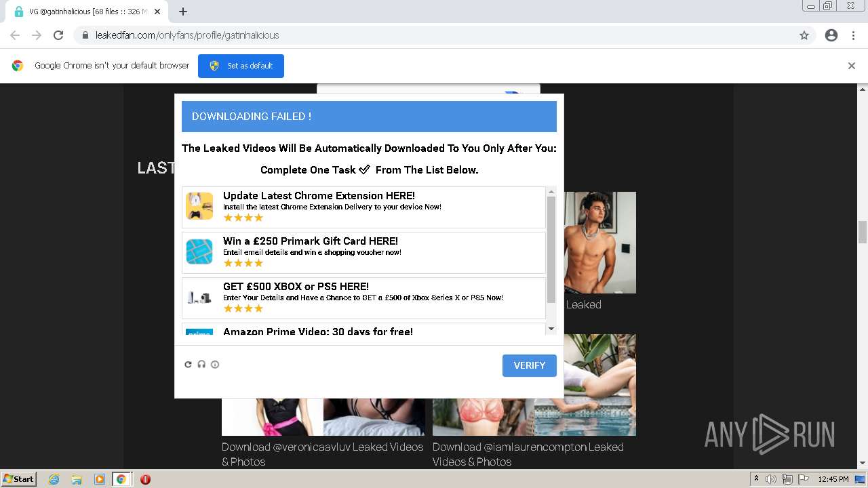868x488 pixels.
Task: Open Download @iamlaurencompton Leaked Videos link
Action: pyautogui.click(x=528, y=454)
